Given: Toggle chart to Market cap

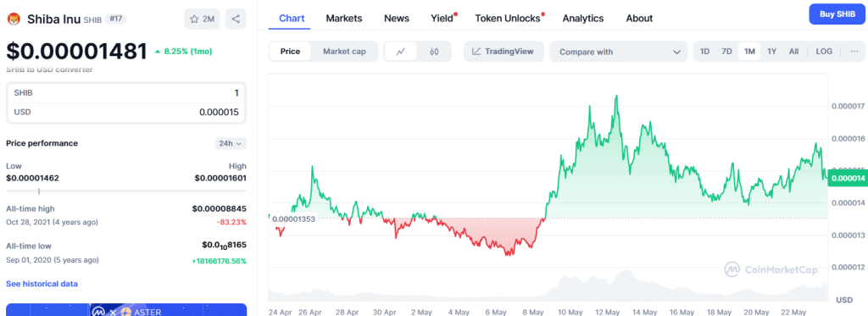Looking at the screenshot, I should pyautogui.click(x=344, y=52).
